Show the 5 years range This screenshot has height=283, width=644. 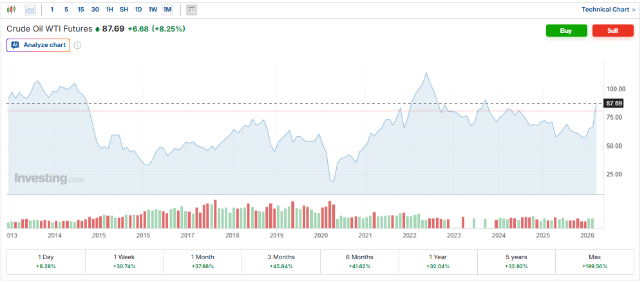(516, 261)
